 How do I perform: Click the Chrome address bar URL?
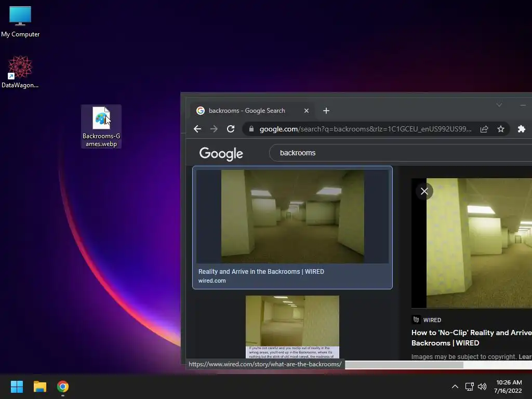pos(365,129)
